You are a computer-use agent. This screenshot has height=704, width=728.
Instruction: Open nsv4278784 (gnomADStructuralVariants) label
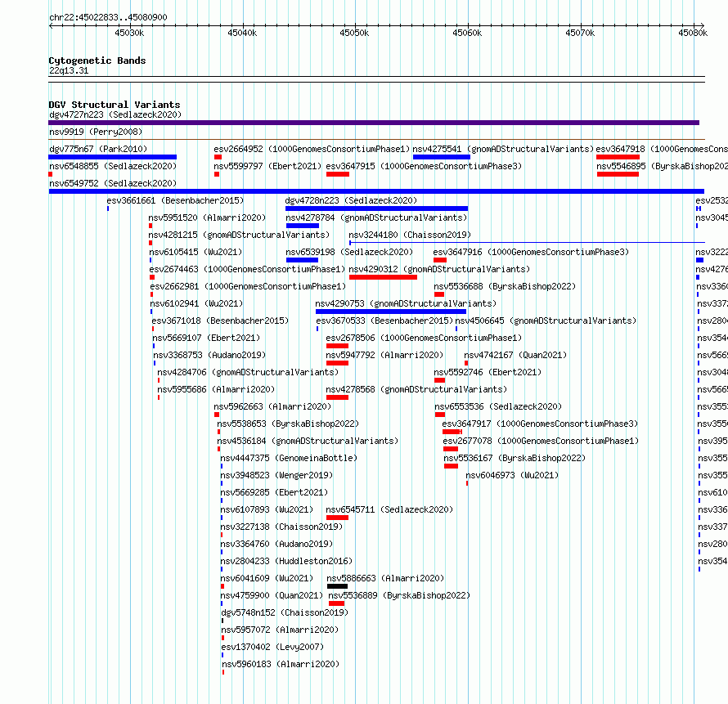pyautogui.click(x=376, y=217)
